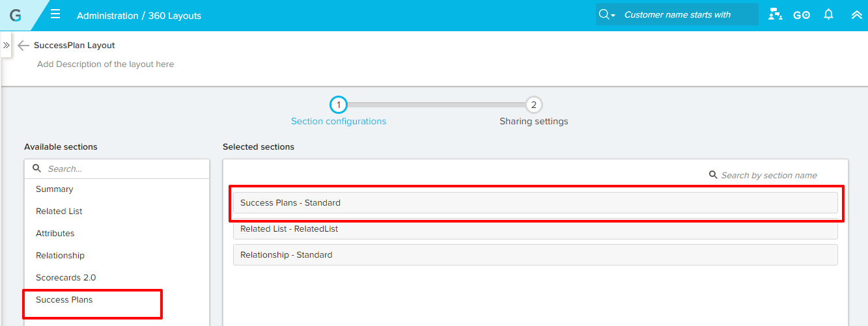Click the back arrow beside SuccessPlan Layout

(23, 46)
